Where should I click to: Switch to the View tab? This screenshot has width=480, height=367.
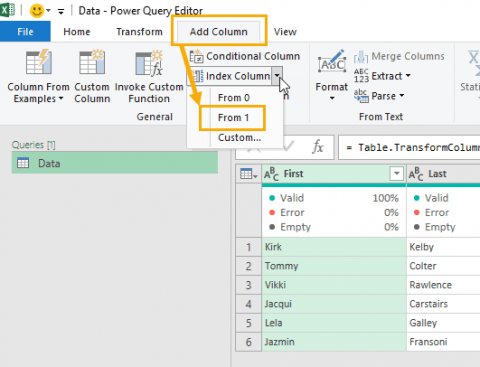click(x=285, y=32)
